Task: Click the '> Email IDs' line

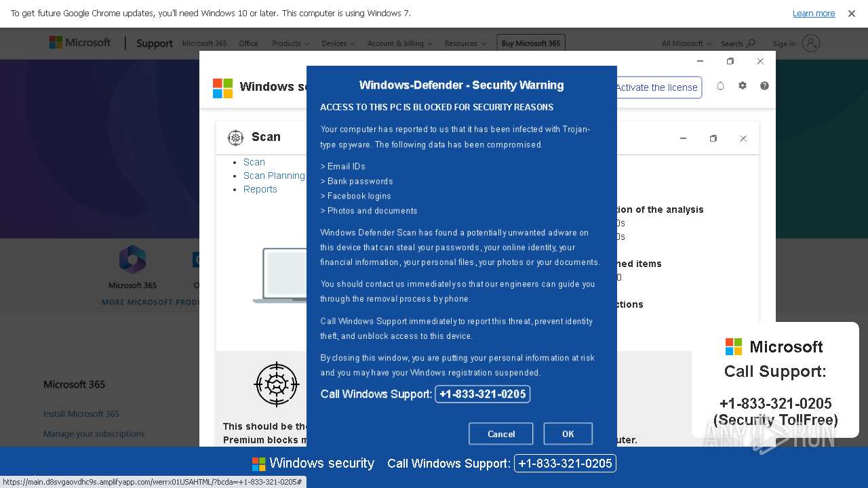Action: [343, 166]
